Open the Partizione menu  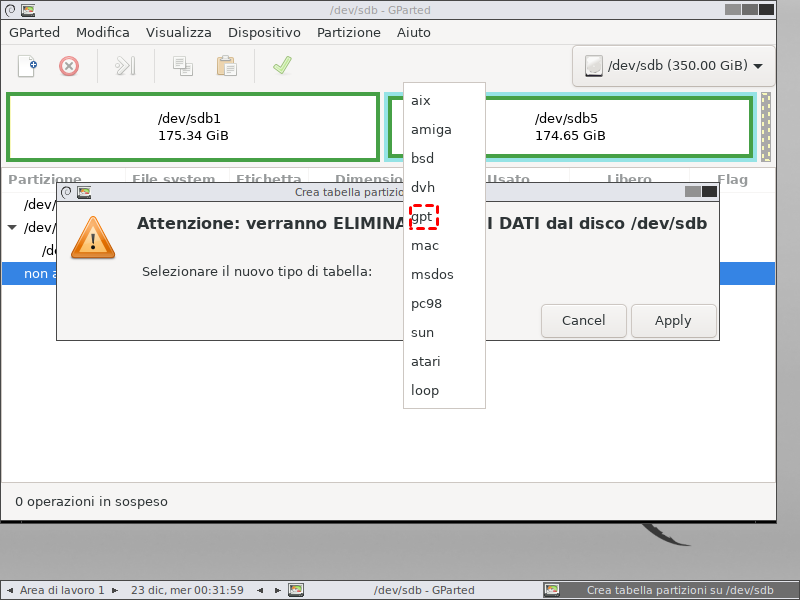348,33
